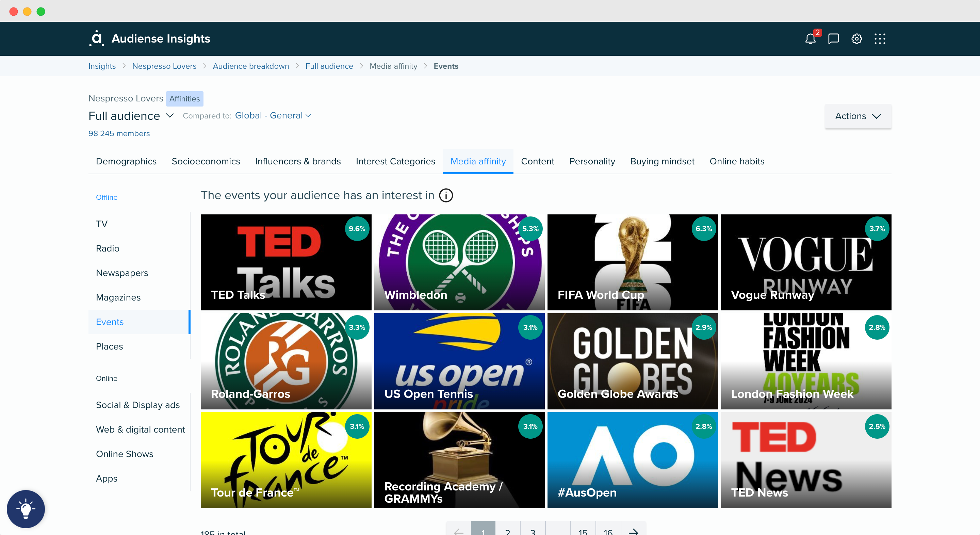Go to Audience breakdown breadcrumb
The image size is (980, 535).
[x=251, y=66]
